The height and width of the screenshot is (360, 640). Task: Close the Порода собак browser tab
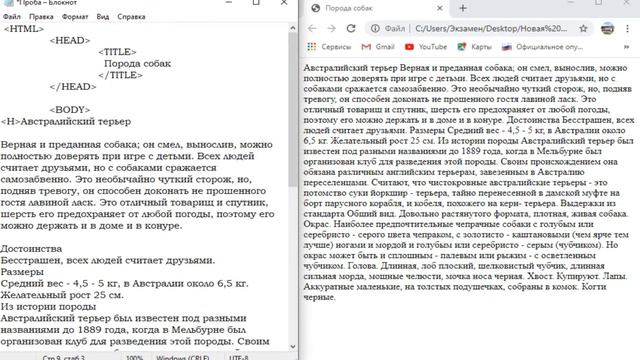pyautogui.click(x=440, y=8)
